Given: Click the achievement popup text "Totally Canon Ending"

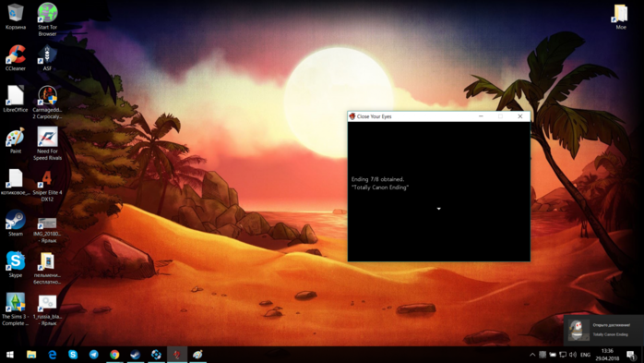Looking at the screenshot, I should (610, 334).
